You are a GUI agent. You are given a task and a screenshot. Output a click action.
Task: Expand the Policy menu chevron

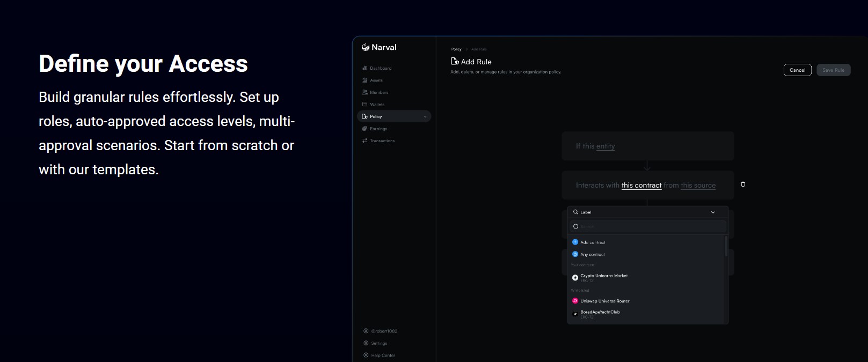(425, 116)
